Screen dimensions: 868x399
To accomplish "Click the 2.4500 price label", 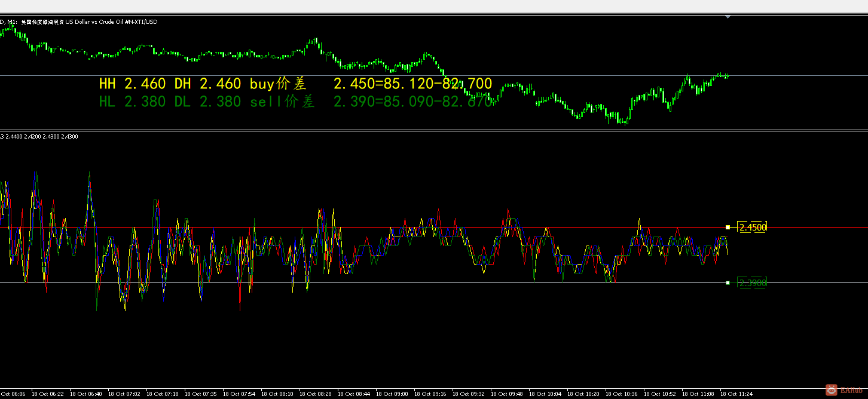I will tap(752, 227).
